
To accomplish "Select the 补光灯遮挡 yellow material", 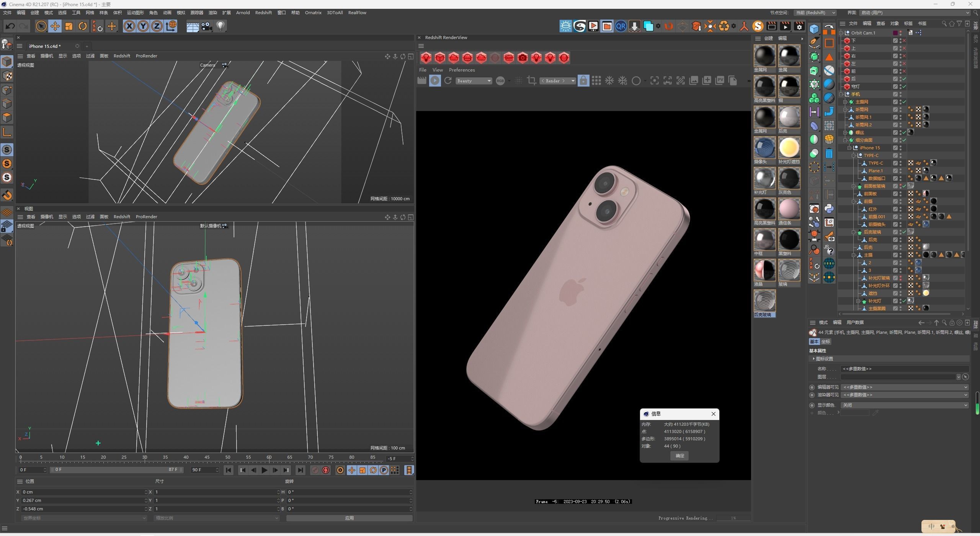I will pyautogui.click(x=789, y=148).
